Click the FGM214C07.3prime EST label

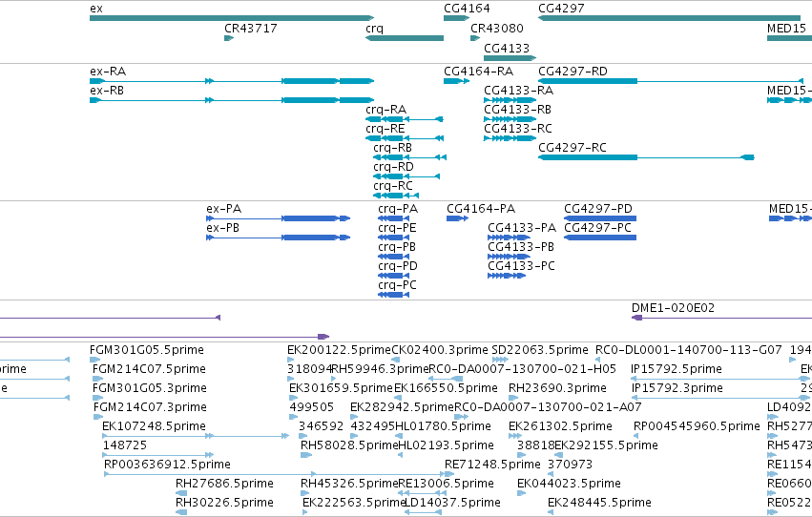tap(150, 407)
